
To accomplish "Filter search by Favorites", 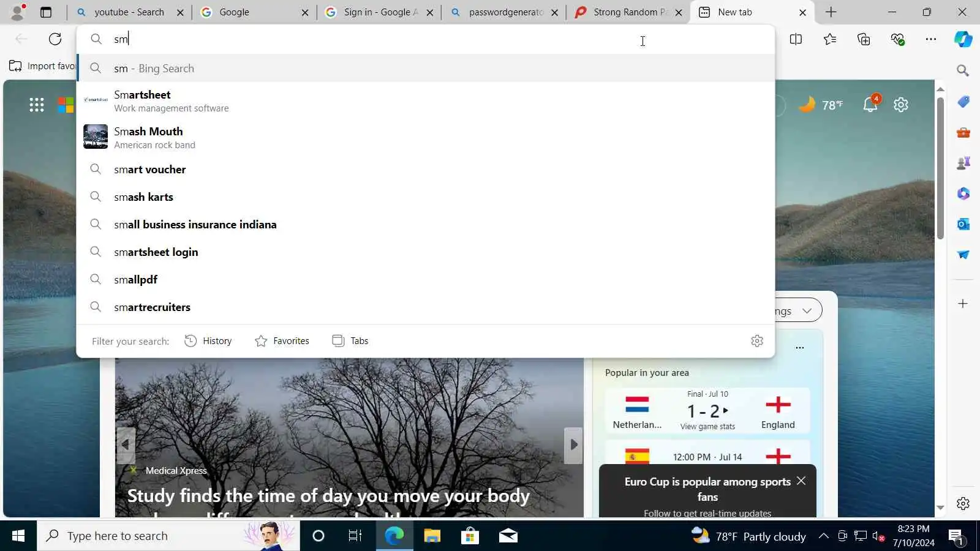I will click(282, 341).
